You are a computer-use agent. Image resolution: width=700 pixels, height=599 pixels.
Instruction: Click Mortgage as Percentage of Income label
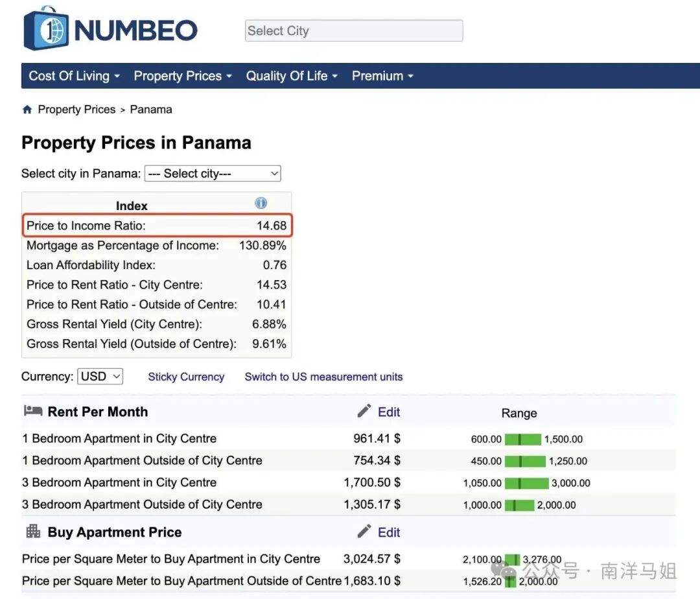click(122, 245)
